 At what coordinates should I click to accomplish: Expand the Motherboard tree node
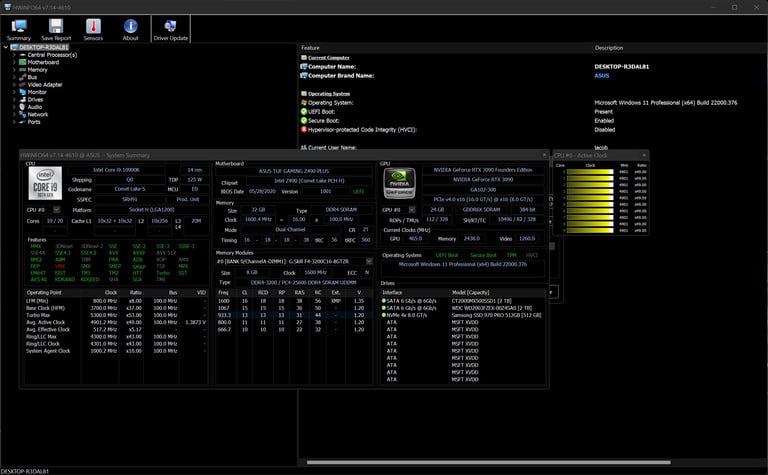pyautogui.click(x=14, y=62)
